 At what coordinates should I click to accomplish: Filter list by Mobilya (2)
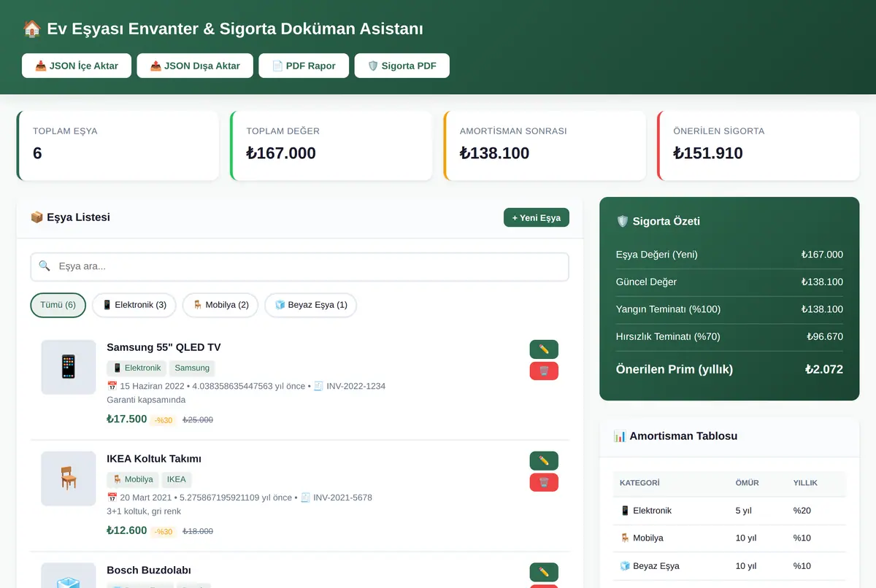click(x=220, y=305)
